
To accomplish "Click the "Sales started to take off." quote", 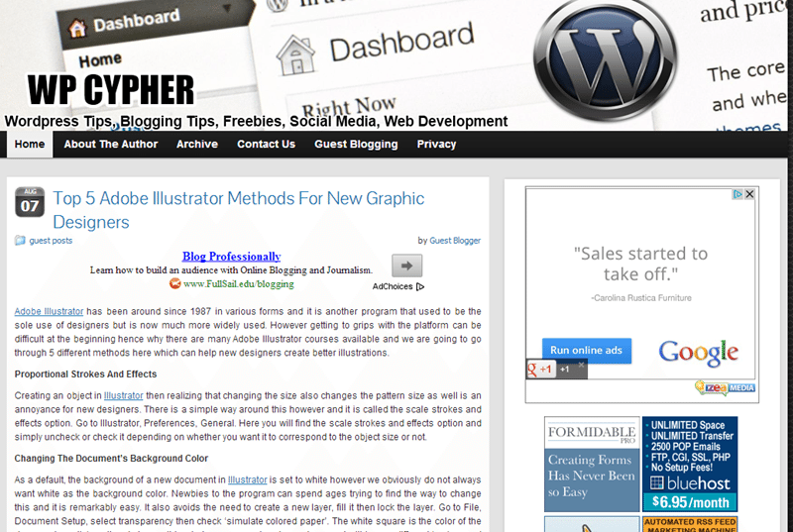I will click(640, 264).
